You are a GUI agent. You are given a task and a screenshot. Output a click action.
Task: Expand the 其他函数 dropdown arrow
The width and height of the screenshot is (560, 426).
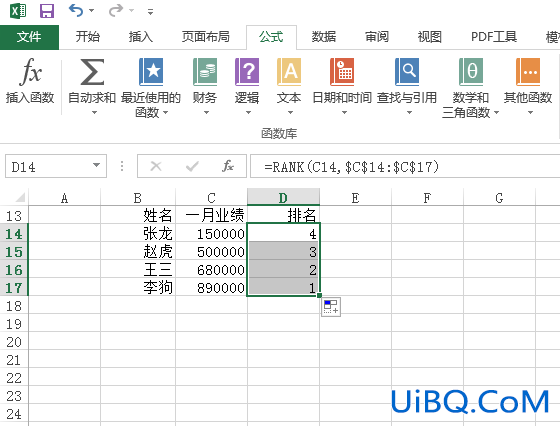tap(530, 113)
